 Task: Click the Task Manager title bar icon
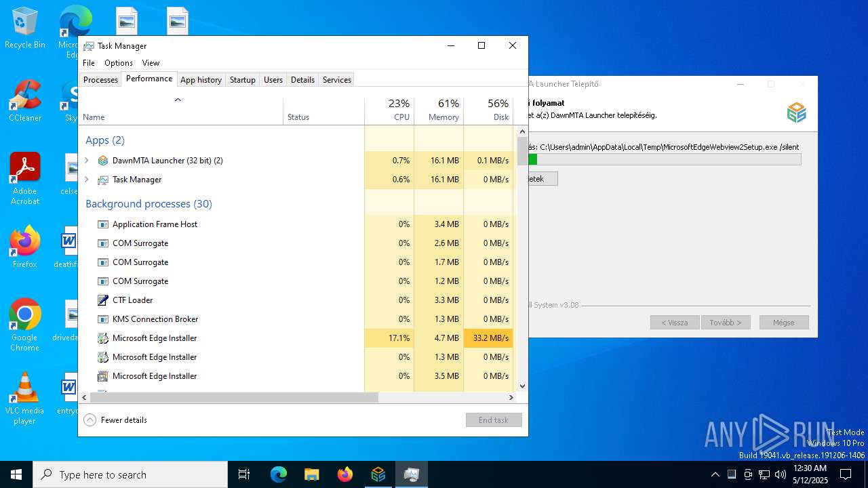(89, 46)
